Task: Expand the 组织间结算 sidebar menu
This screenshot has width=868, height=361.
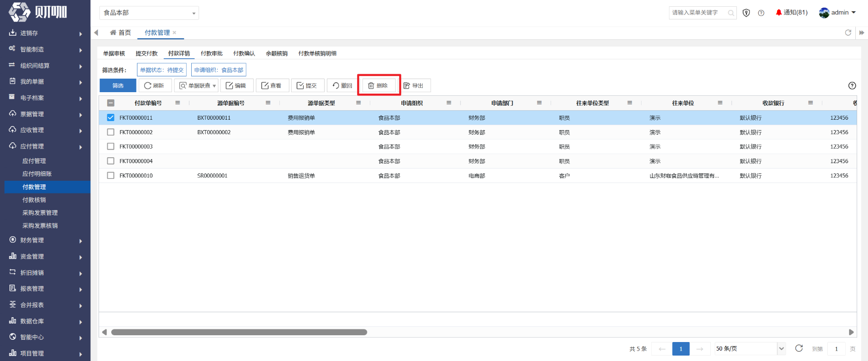Action: coord(45,66)
